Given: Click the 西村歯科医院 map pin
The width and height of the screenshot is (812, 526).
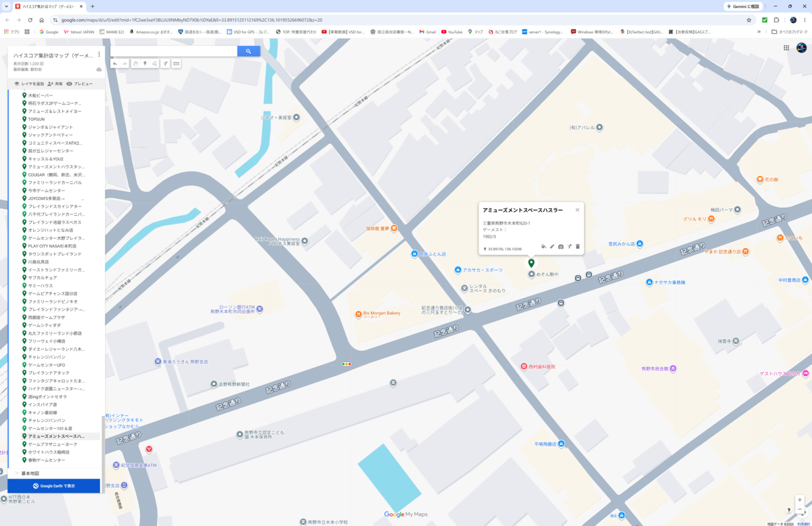Looking at the screenshot, I should 524,366.
